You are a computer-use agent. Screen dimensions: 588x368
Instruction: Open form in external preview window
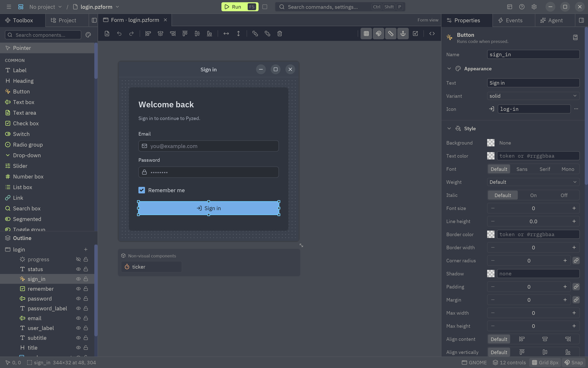[x=415, y=34]
